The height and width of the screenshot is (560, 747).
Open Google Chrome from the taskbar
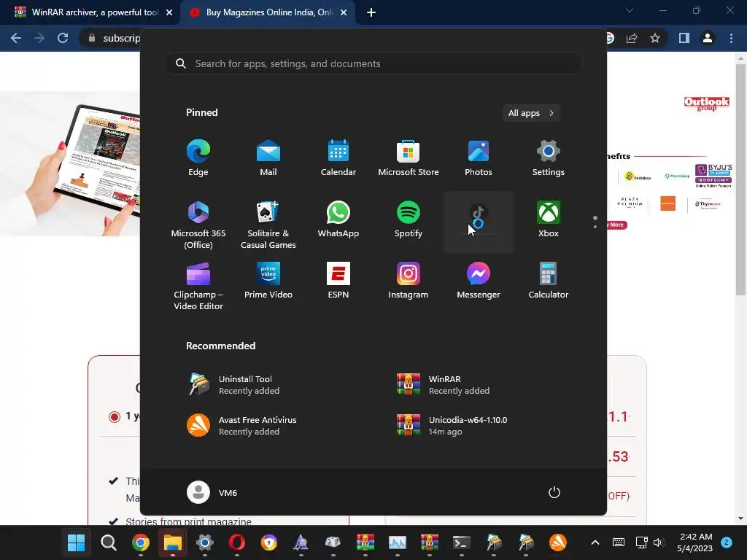pyautogui.click(x=141, y=542)
